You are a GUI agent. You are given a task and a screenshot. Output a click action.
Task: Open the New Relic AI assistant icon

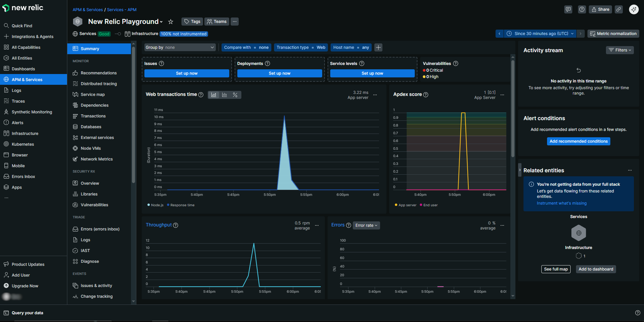(634, 9)
